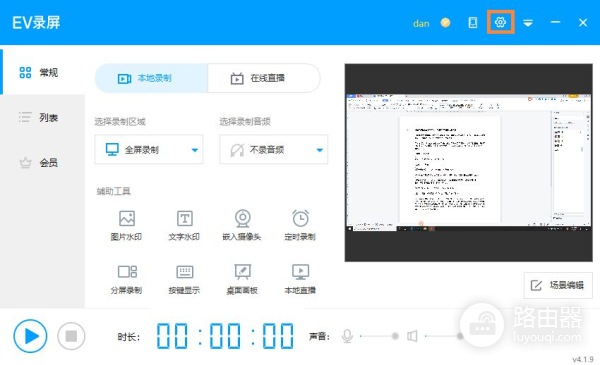Open the 本地直播 tool
Image resolution: width=600 pixels, height=365 pixels.
(x=300, y=279)
